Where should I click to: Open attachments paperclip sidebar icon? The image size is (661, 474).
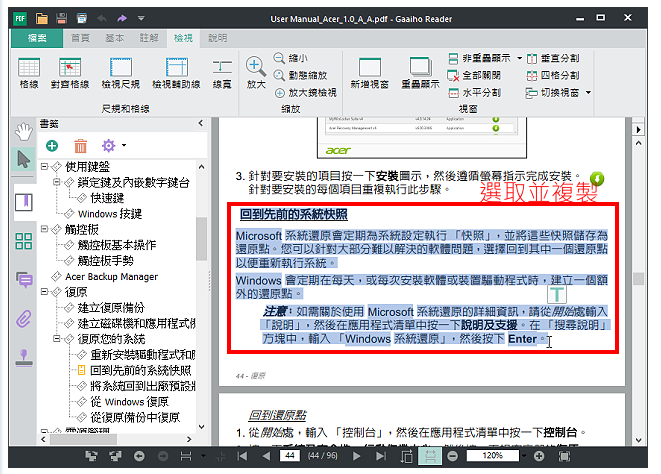point(24,319)
